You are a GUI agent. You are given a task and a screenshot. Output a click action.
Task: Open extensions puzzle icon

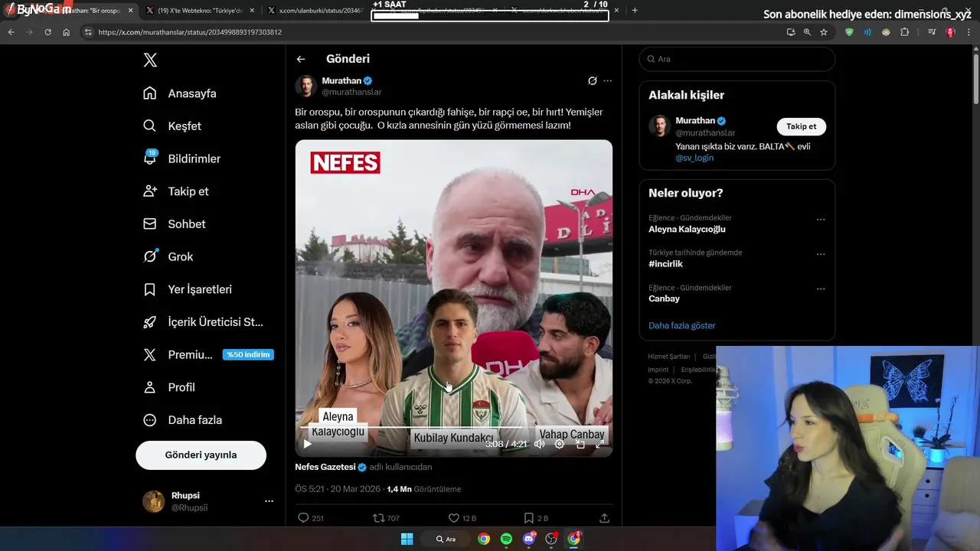pyautogui.click(x=905, y=32)
